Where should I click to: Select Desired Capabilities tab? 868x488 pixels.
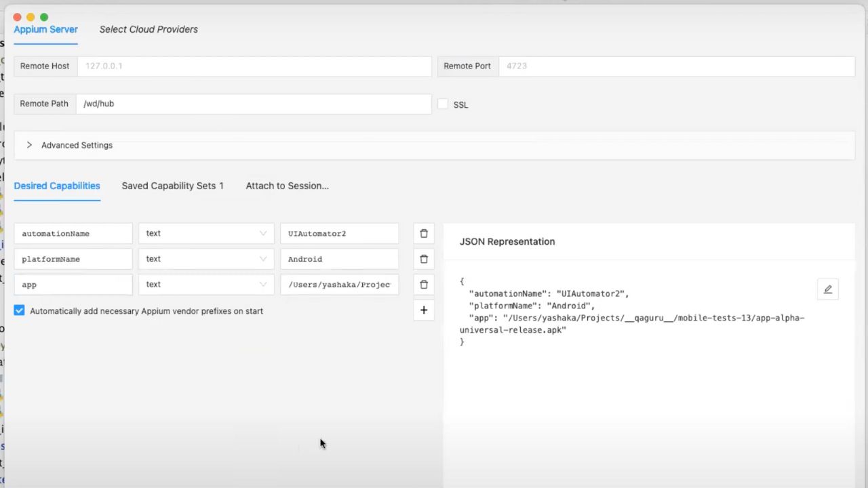[x=57, y=186]
